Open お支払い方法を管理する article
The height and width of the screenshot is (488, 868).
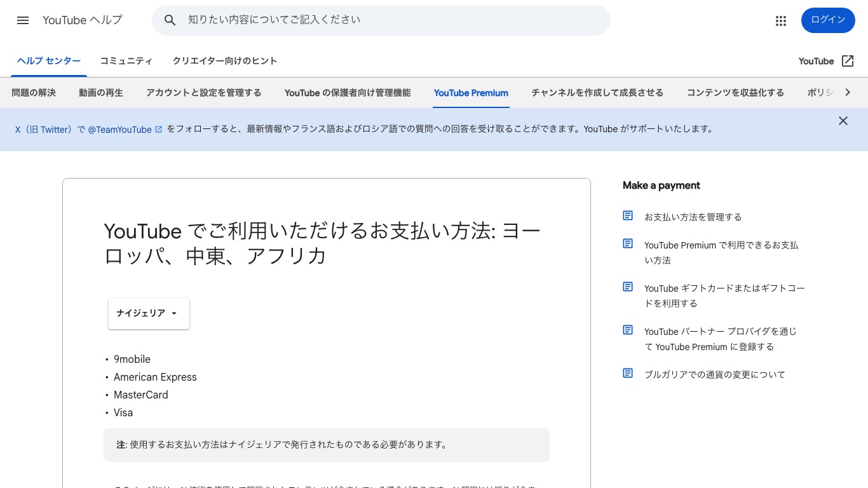[x=693, y=217]
